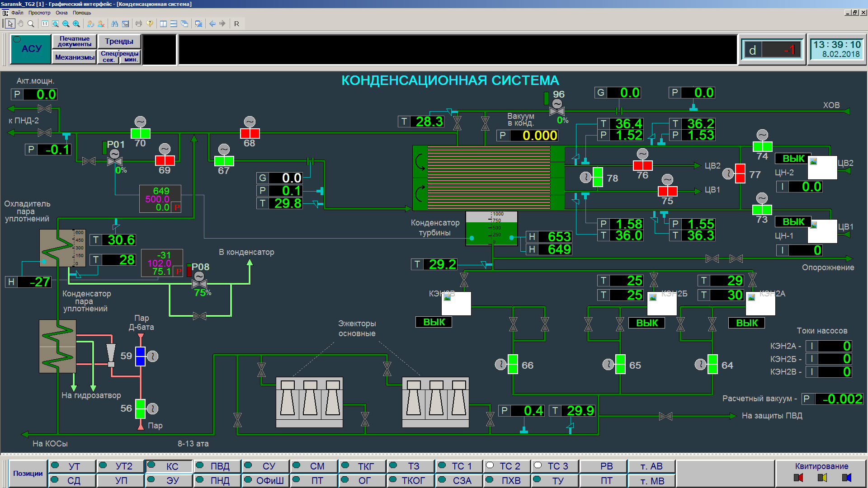Tile windows horizontally using toolbar icon
The height and width of the screenshot is (488, 868).
[174, 23]
